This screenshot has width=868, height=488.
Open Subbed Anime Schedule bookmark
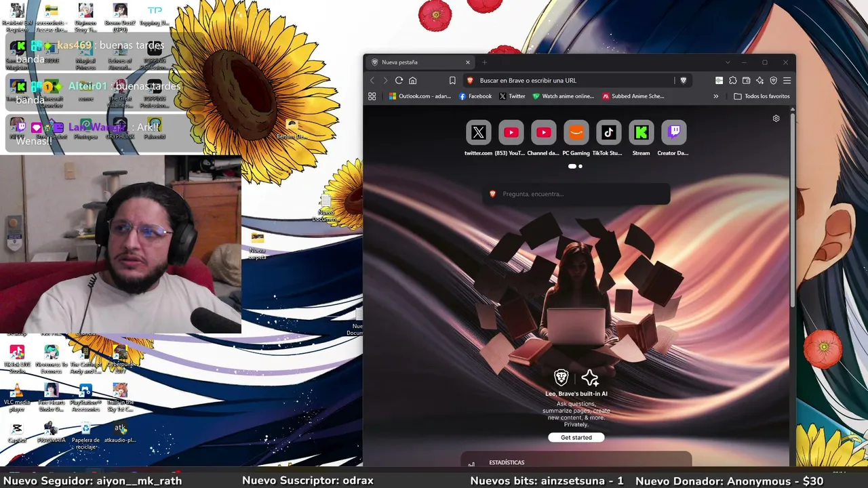coord(633,96)
